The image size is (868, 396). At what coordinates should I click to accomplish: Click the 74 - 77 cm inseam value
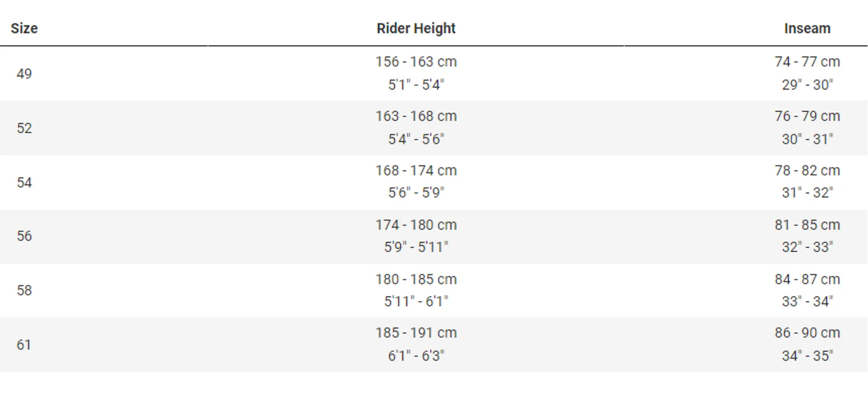[807, 61]
